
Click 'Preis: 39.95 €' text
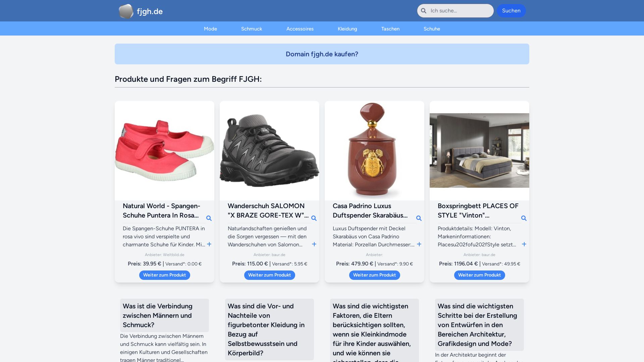tap(145, 264)
